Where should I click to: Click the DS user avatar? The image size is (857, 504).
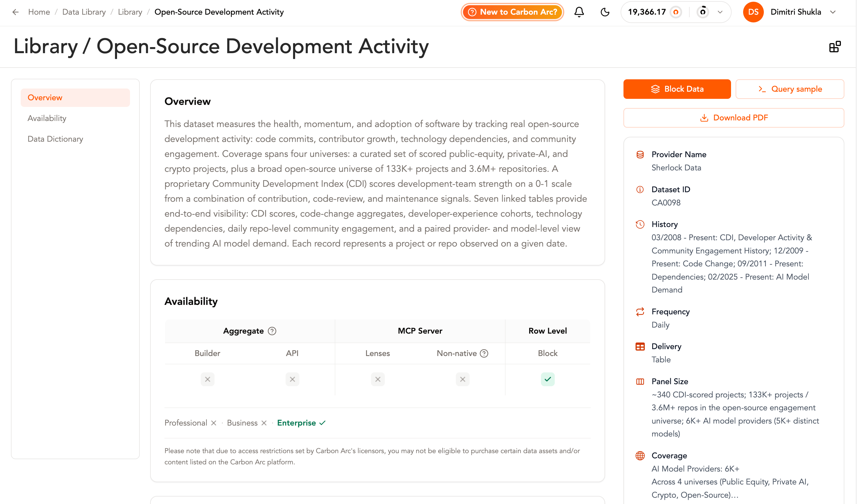(x=753, y=12)
